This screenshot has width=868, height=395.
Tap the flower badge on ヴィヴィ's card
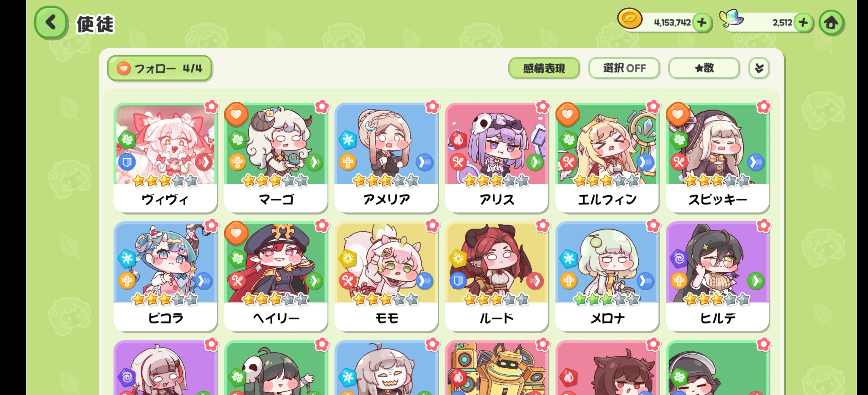[x=212, y=107]
